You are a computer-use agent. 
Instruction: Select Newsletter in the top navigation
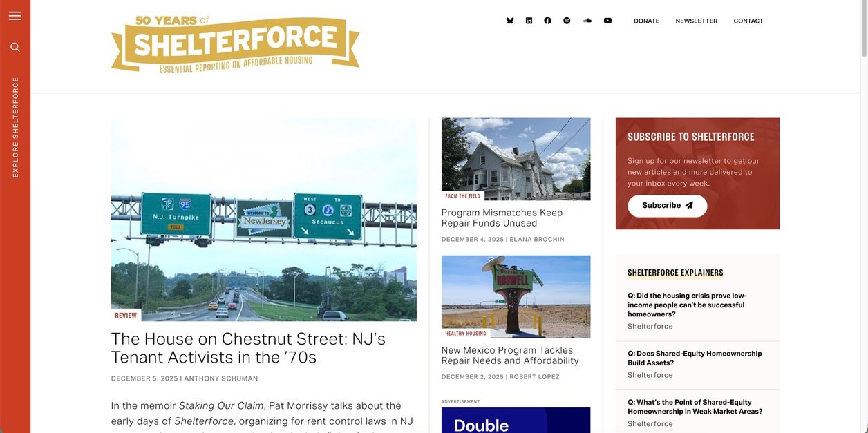(x=697, y=21)
